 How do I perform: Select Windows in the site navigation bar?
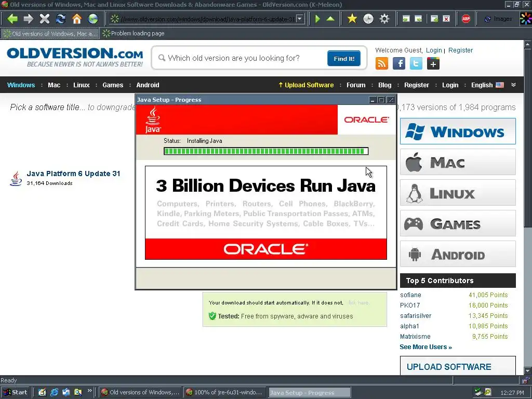pos(21,85)
